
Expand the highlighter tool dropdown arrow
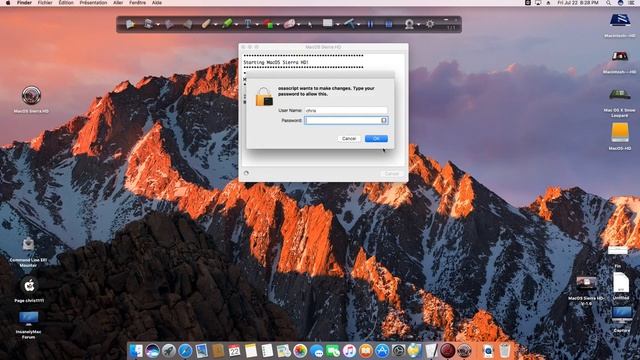[236, 25]
